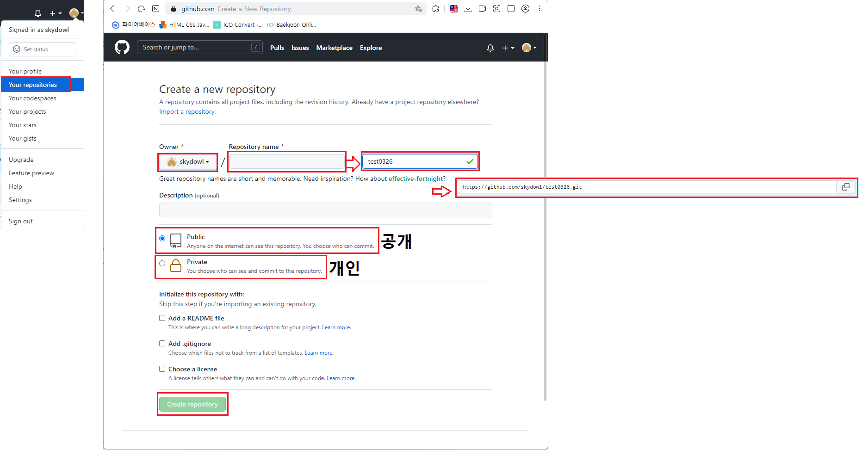This screenshot has width=868, height=468.
Task: Open the HTML CSS Jav... bookmark
Action: [x=184, y=25]
